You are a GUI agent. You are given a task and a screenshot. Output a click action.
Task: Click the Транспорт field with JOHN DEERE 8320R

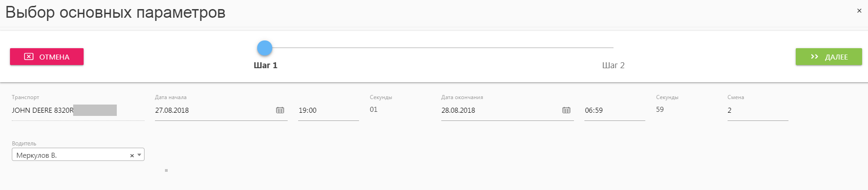pyautogui.click(x=78, y=110)
